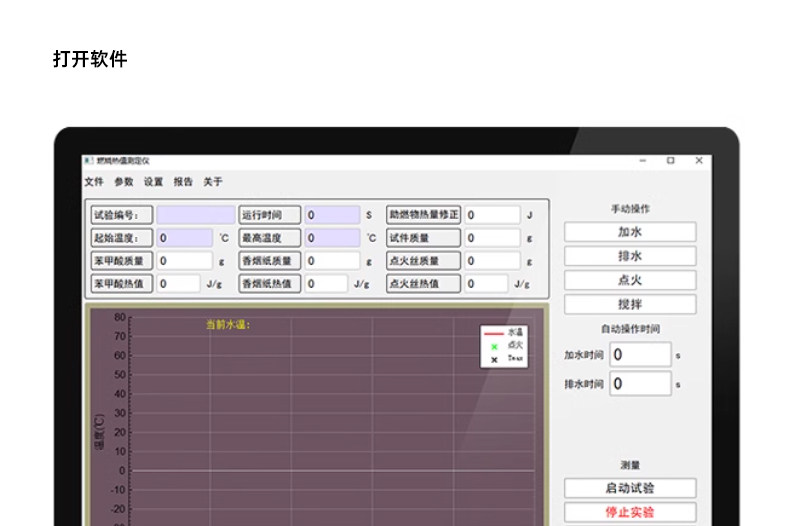Image resolution: width=790 pixels, height=526 pixels.
Task: Click the 手动操作 section heading
Action: (x=630, y=209)
